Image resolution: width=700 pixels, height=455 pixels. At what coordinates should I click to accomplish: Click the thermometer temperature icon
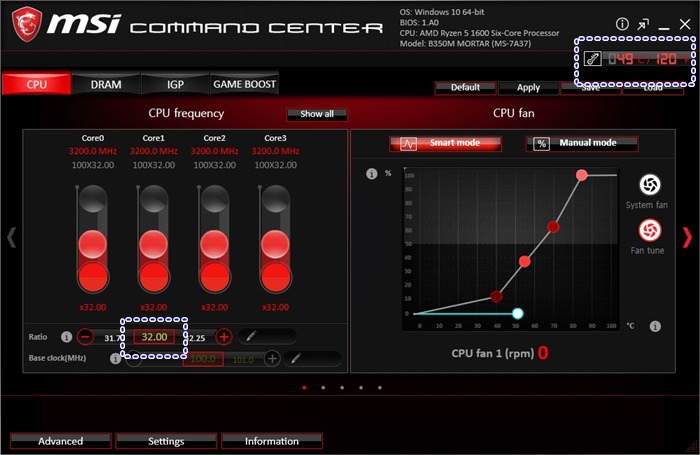593,58
